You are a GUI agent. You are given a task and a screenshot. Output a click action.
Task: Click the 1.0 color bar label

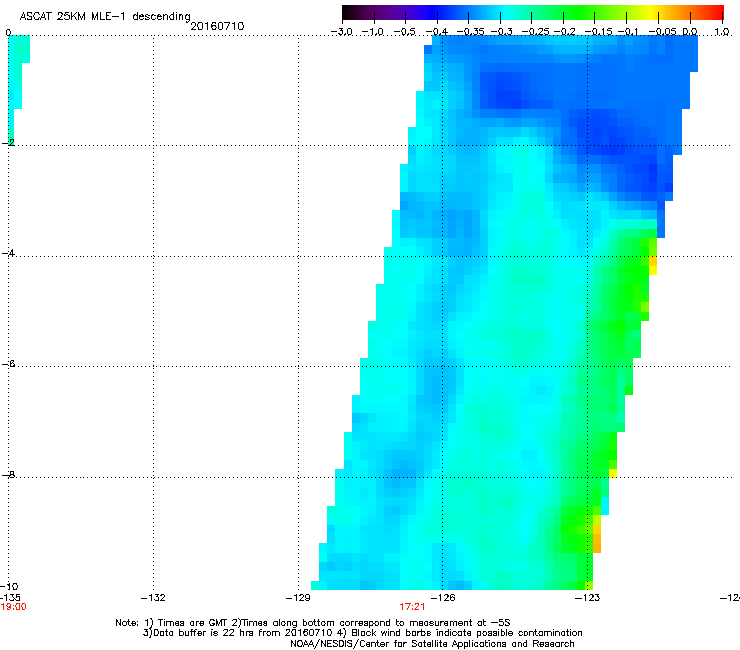(722, 32)
